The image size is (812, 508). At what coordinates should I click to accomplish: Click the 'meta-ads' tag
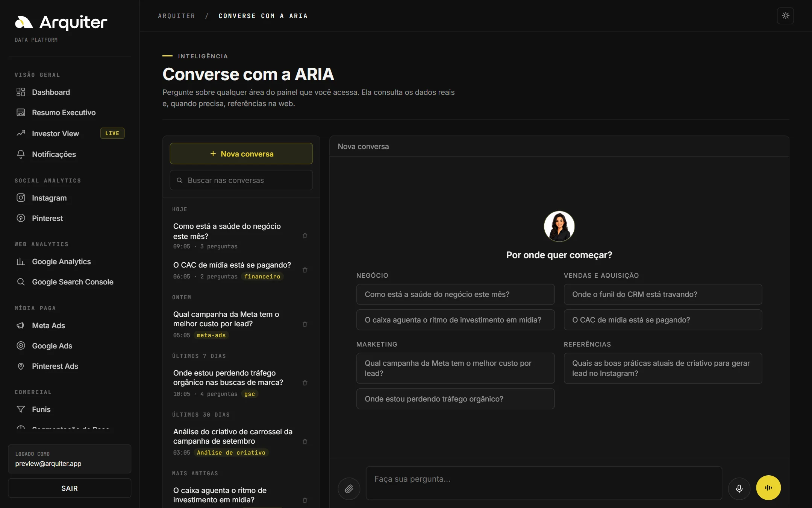pyautogui.click(x=211, y=335)
